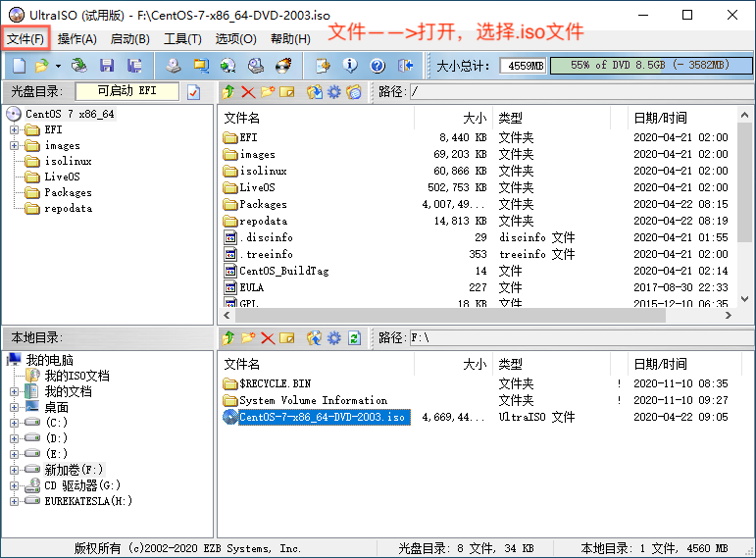
Task: Expand 桌面 tree node
Action: tap(14, 408)
